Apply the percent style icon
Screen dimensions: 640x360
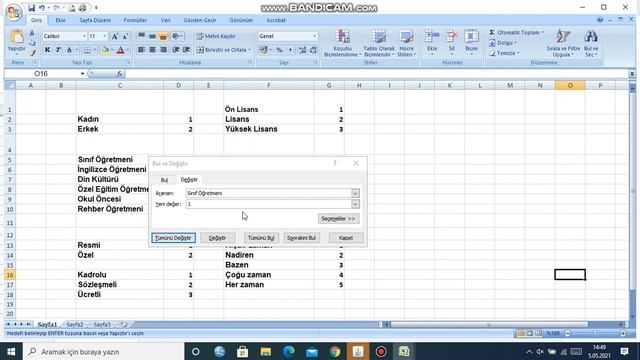pos(279,50)
